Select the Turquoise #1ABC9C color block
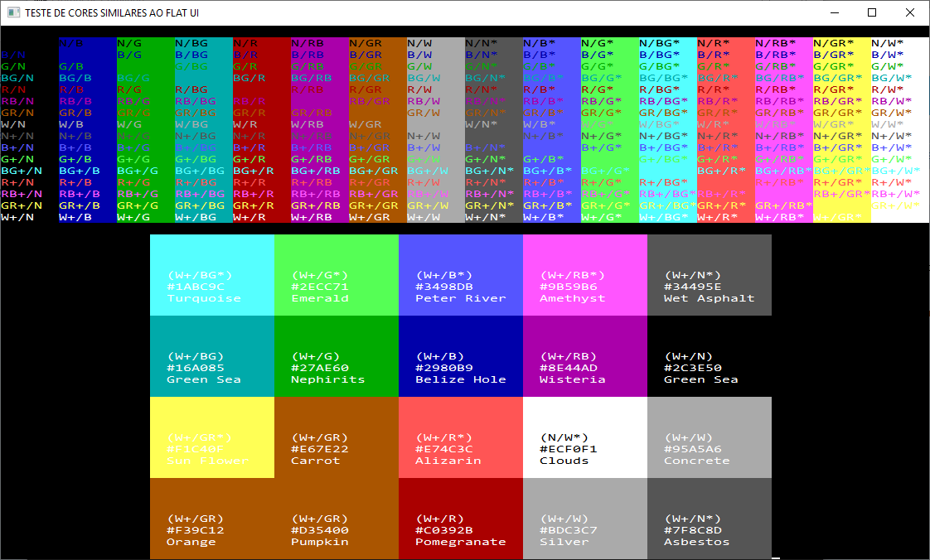 coord(212,275)
